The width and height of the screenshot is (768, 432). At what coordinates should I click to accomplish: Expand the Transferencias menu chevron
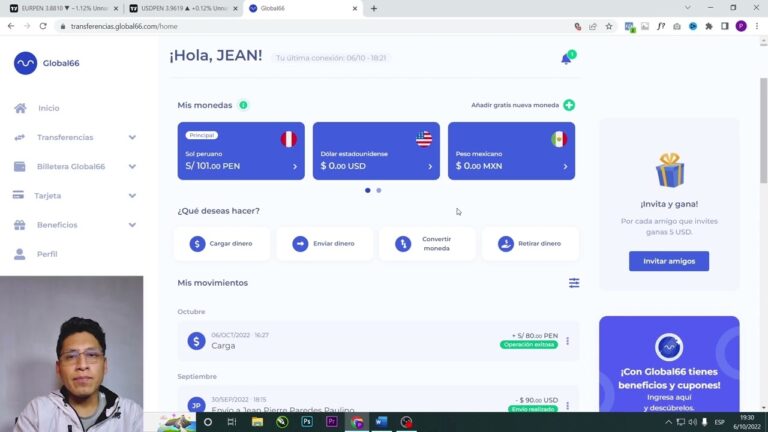132,138
